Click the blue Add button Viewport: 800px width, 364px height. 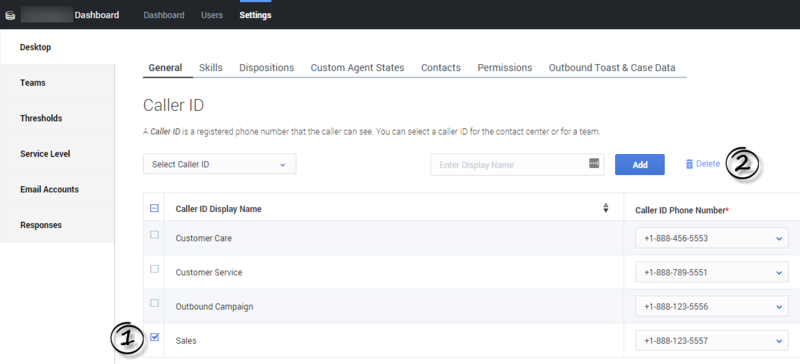pyautogui.click(x=640, y=164)
